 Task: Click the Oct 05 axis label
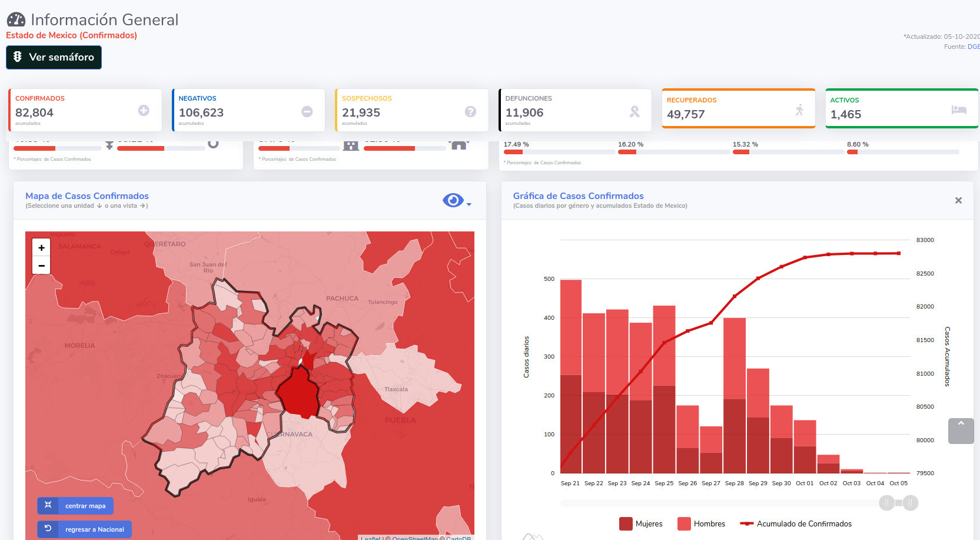(x=899, y=483)
